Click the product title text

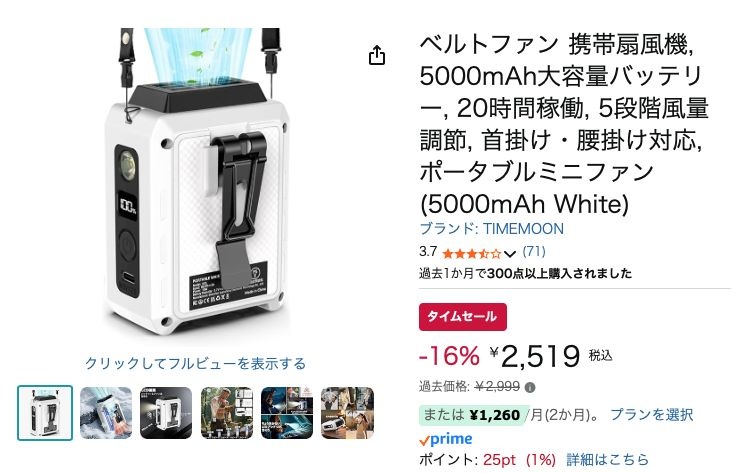[564, 124]
